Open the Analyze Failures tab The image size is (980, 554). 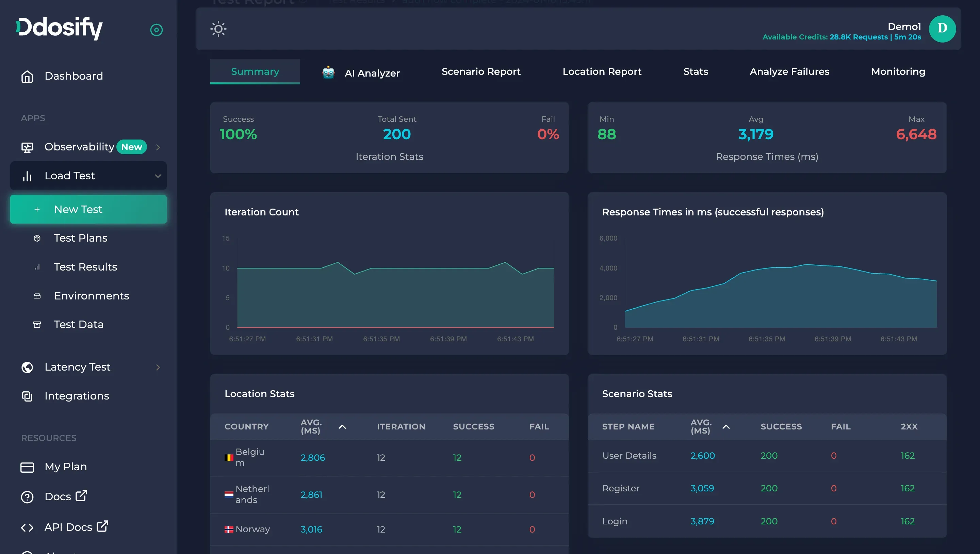click(789, 71)
